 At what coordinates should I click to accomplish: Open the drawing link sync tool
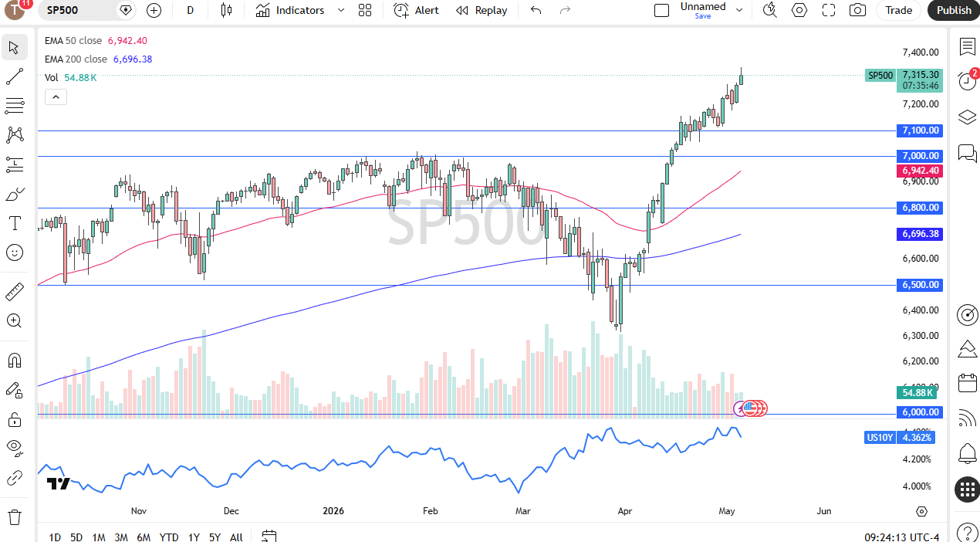[x=14, y=478]
